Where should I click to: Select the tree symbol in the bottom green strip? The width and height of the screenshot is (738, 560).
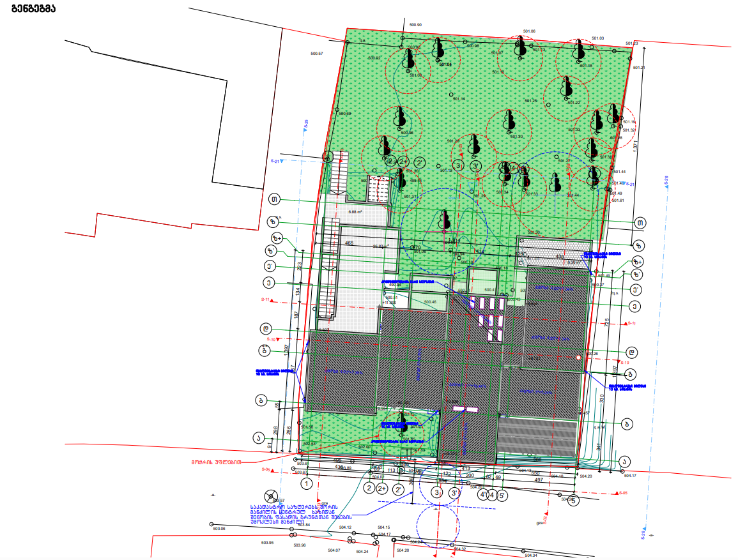[x=402, y=420]
